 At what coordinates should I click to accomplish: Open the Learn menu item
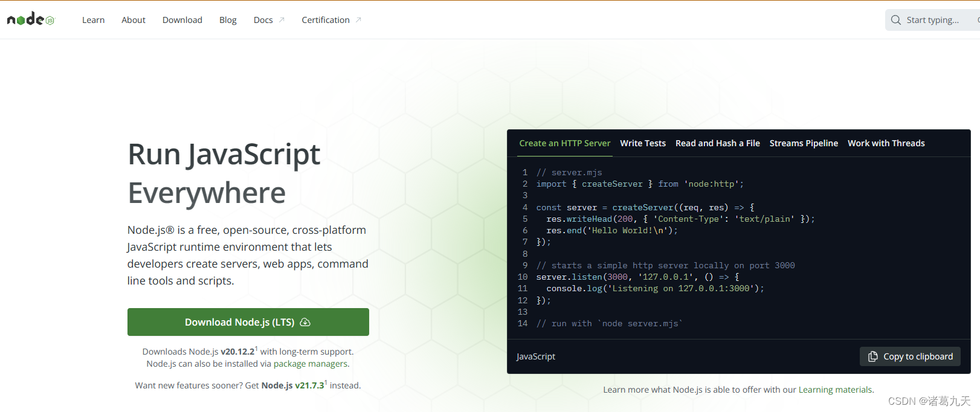(94, 20)
